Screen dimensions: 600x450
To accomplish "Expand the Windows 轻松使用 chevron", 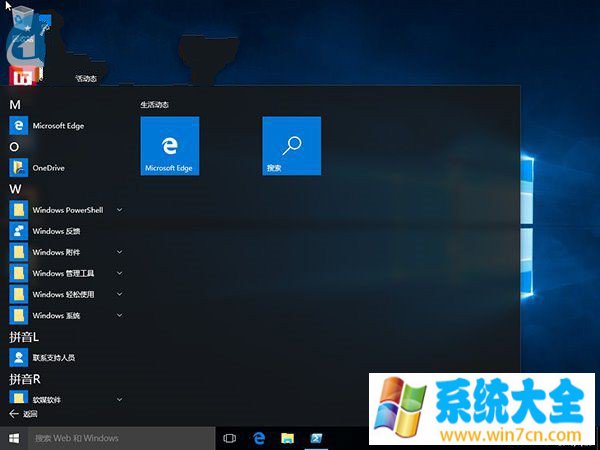I will point(119,294).
